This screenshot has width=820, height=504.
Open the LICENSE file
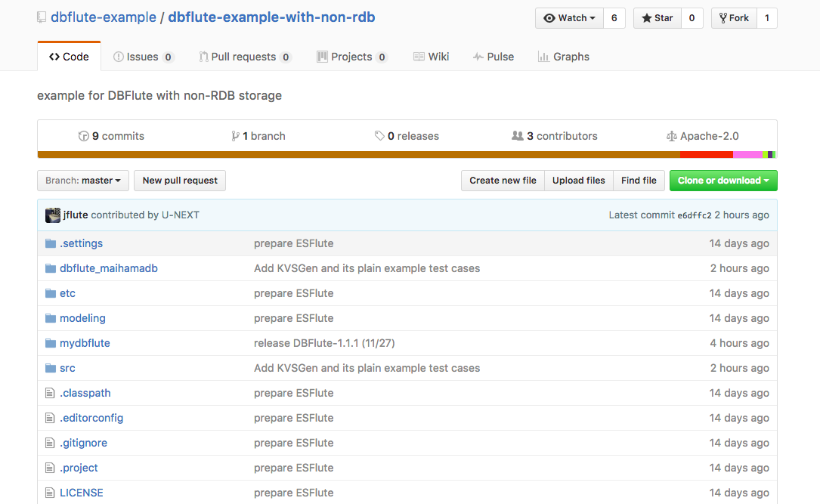(82, 493)
